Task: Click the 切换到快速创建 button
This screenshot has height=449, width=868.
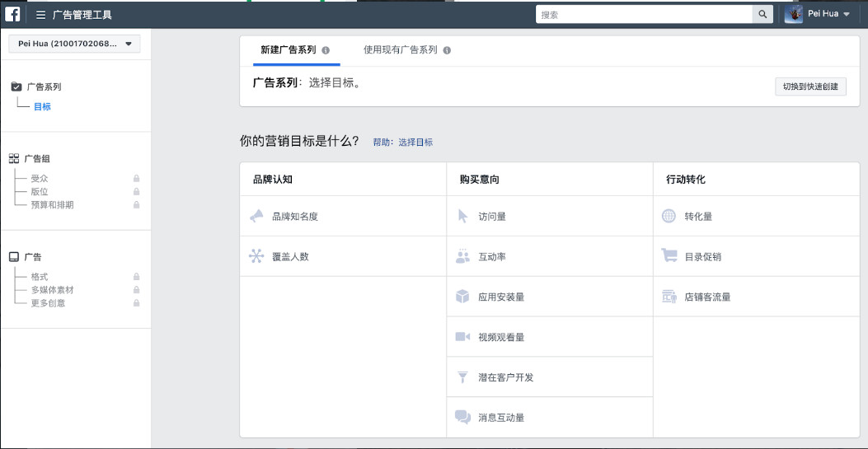Action: click(x=810, y=87)
